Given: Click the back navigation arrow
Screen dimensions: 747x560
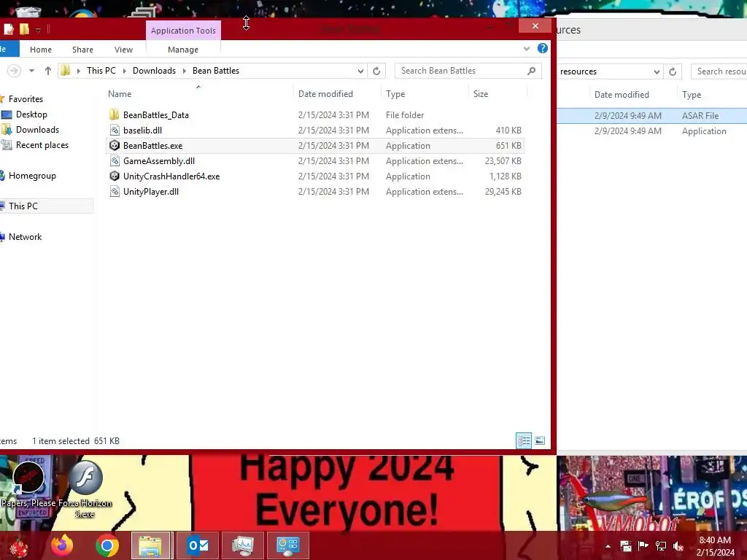Looking at the screenshot, I should [x=14, y=71].
